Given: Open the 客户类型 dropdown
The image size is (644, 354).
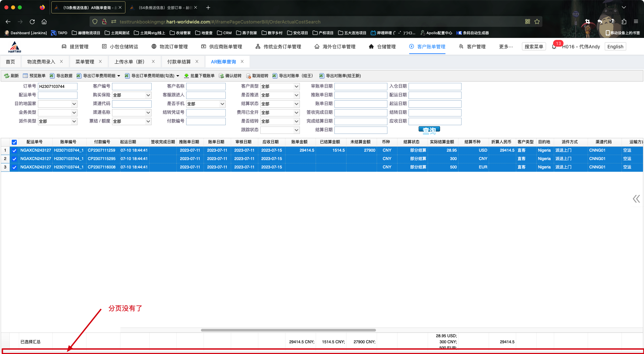Looking at the screenshot, I should tap(280, 87).
